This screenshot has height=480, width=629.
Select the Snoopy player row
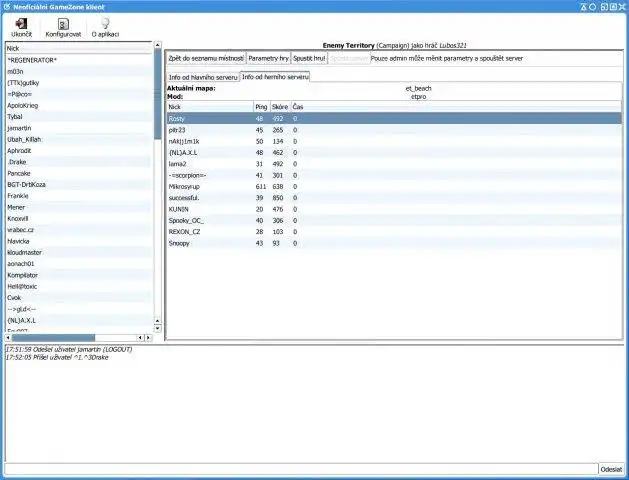tap(394, 243)
